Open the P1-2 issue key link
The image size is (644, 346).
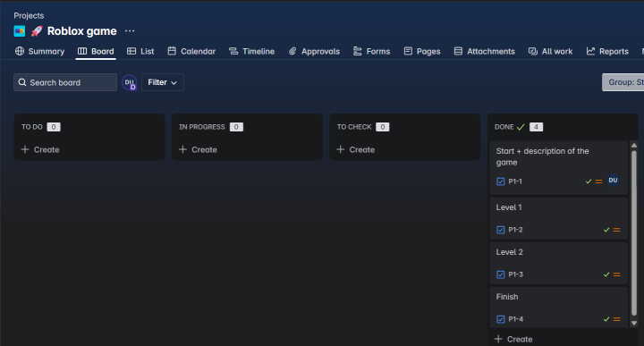click(x=515, y=230)
